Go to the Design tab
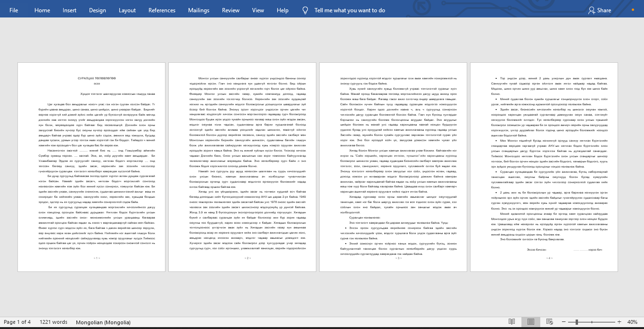The height and width of the screenshot is (329, 644). coord(97,10)
